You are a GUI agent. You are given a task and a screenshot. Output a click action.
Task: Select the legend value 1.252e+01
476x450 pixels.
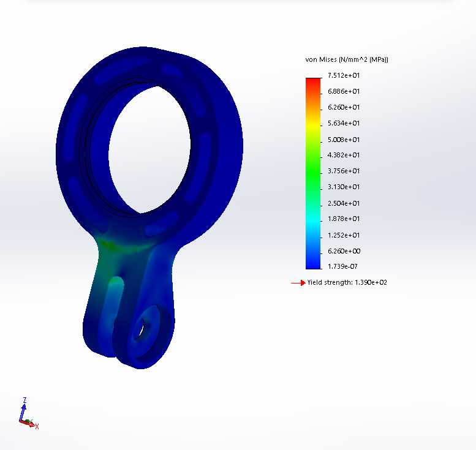point(344,235)
